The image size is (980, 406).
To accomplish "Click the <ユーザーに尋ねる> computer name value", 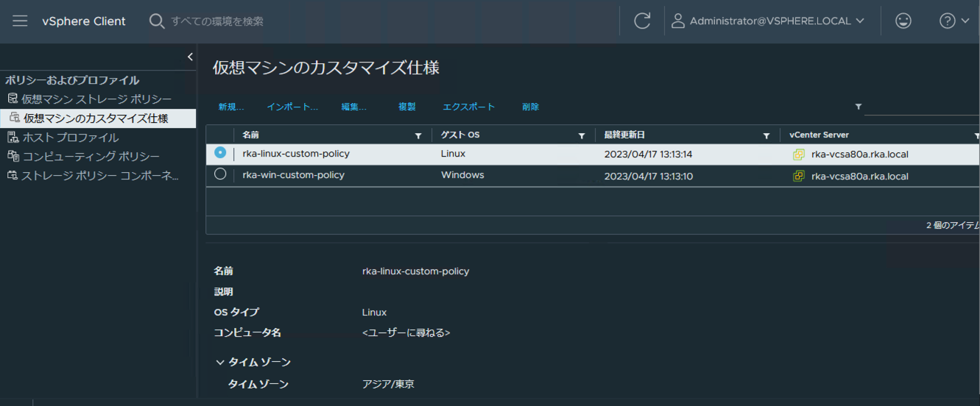I will pos(406,332).
